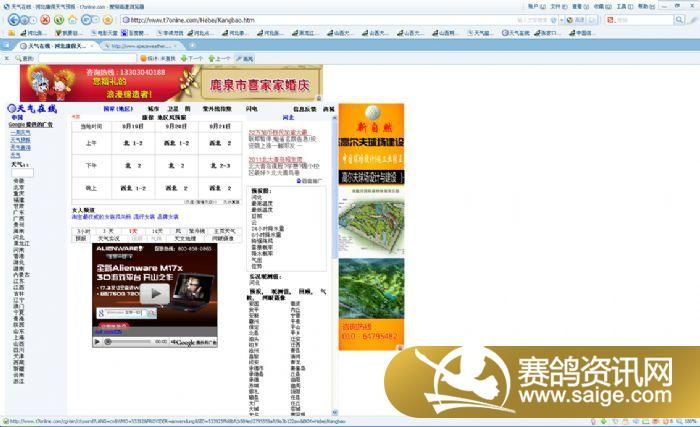Click the 中国 link under the logo
The width and height of the screenshot is (700, 427).
click(17, 117)
